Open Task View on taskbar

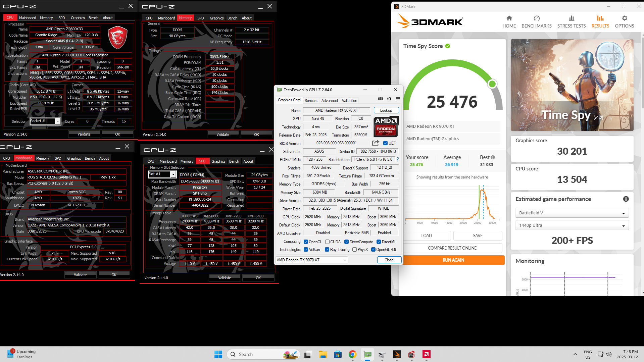point(308,354)
